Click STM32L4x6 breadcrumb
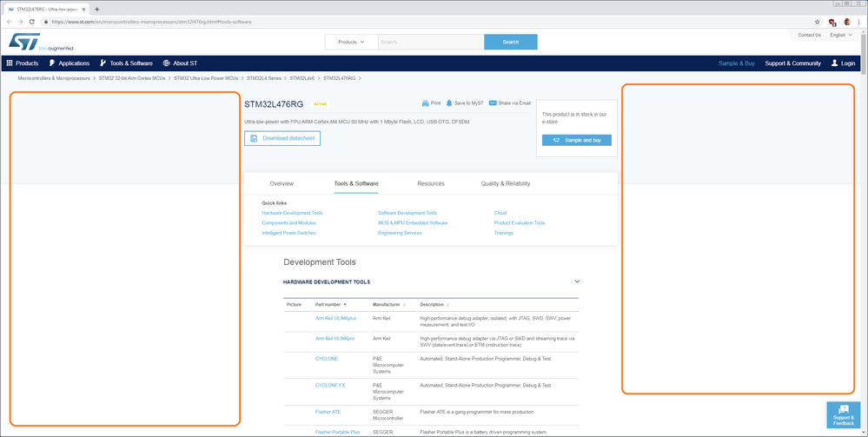 click(302, 79)
